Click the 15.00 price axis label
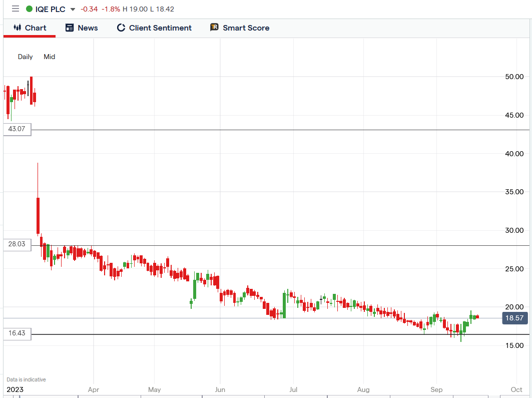The height and width of the screenshot is (398, 532). pyautogui.click(x=514, y=346)
